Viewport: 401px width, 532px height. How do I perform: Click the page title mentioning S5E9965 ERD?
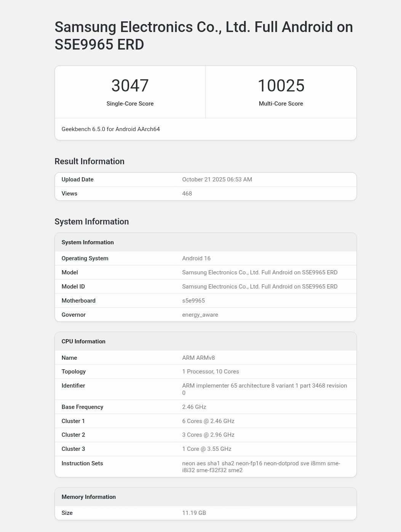pyautogui.click(x=204, y=36)
